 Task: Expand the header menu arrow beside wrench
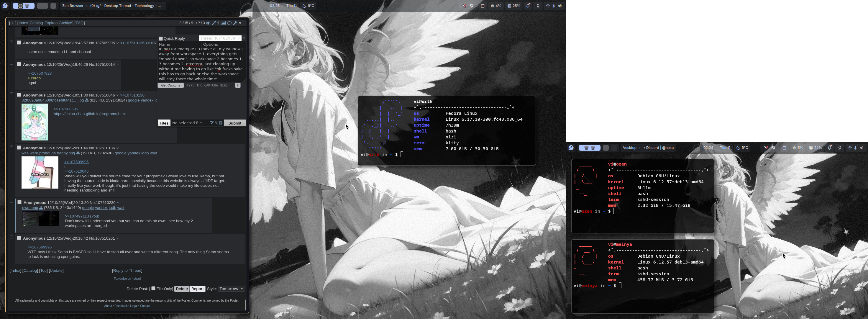pyautogui.click(x=240, y=23)
